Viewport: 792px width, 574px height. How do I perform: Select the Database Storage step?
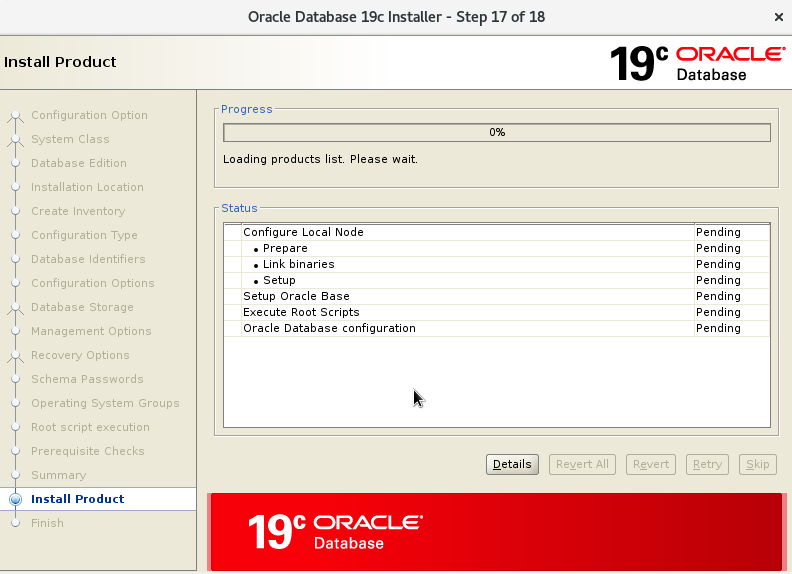click(x=82, y=307)
